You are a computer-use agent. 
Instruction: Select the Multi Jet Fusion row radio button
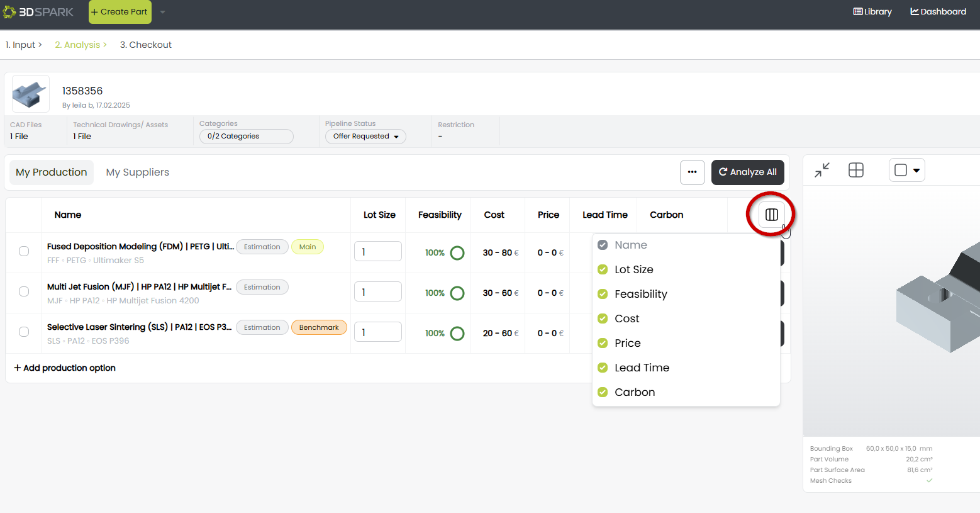click(24, 291)
